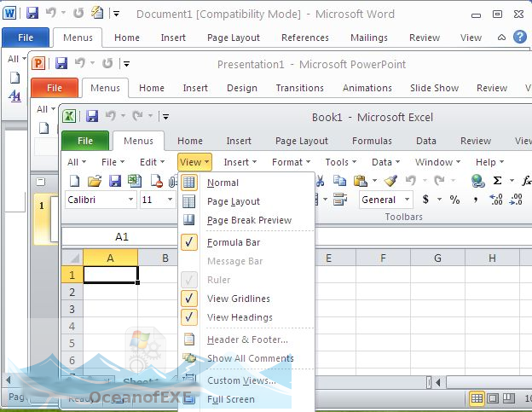Choose Full Screen in the View menu

tap(246, 399)
